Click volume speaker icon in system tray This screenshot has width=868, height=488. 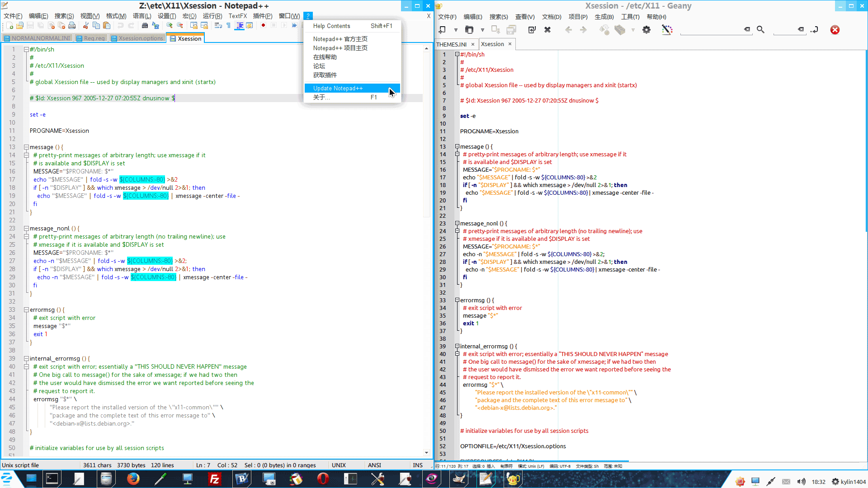801,482
